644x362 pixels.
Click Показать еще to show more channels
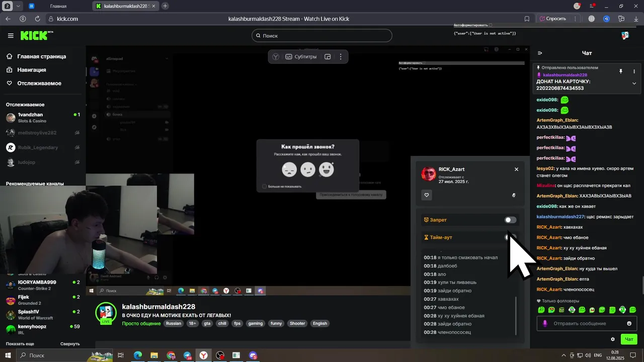[x=20, y=344]
